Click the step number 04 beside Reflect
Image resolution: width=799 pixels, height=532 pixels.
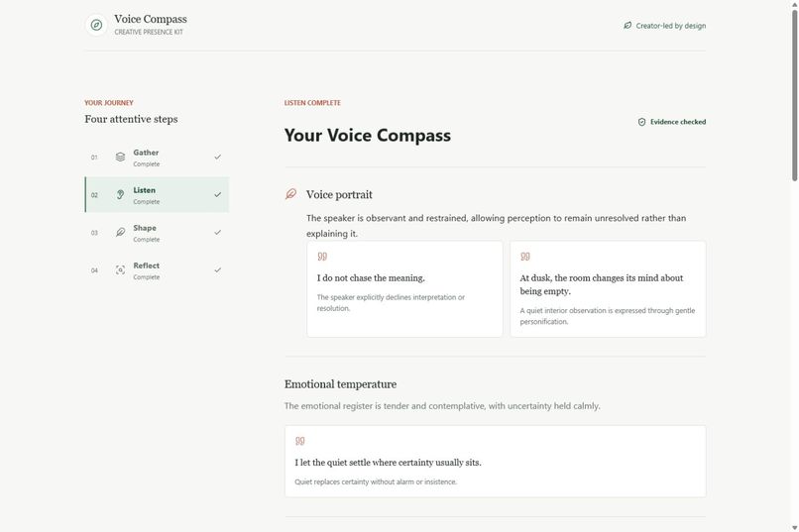tap(94, 270)
